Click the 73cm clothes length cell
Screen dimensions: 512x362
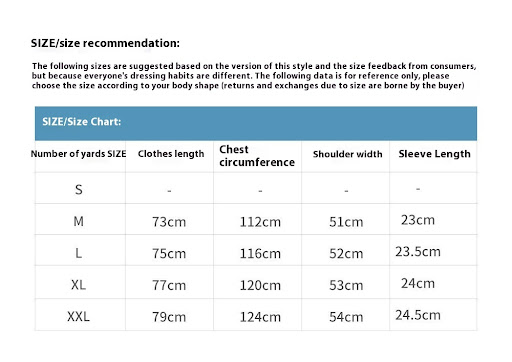[169, 222]
